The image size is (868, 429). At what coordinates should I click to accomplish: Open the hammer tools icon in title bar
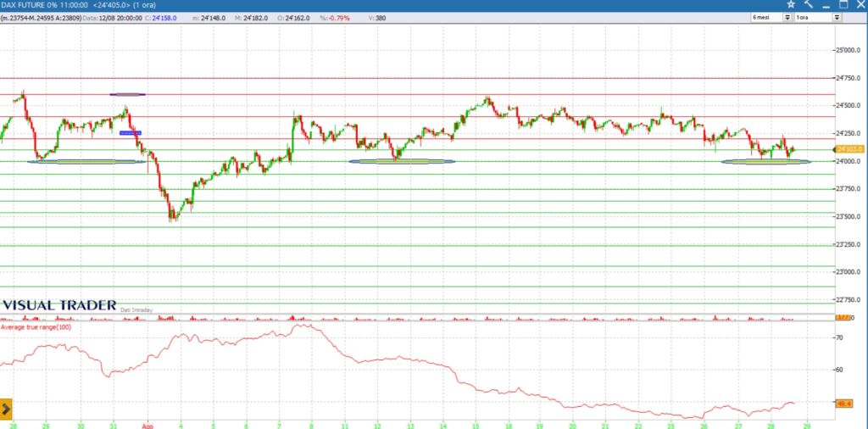coord(809,4)
